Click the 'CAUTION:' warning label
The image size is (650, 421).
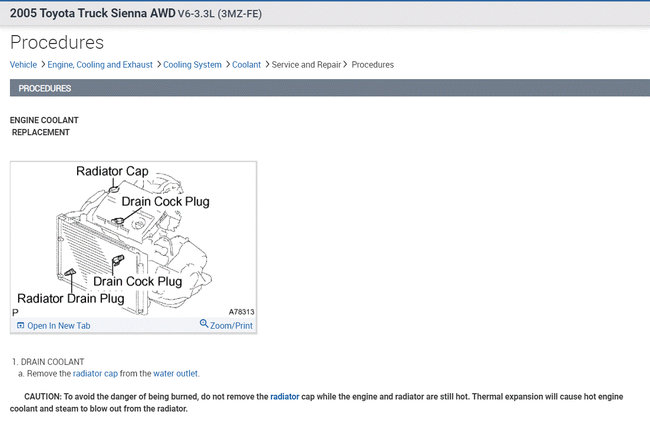click(x=43, y=397)
